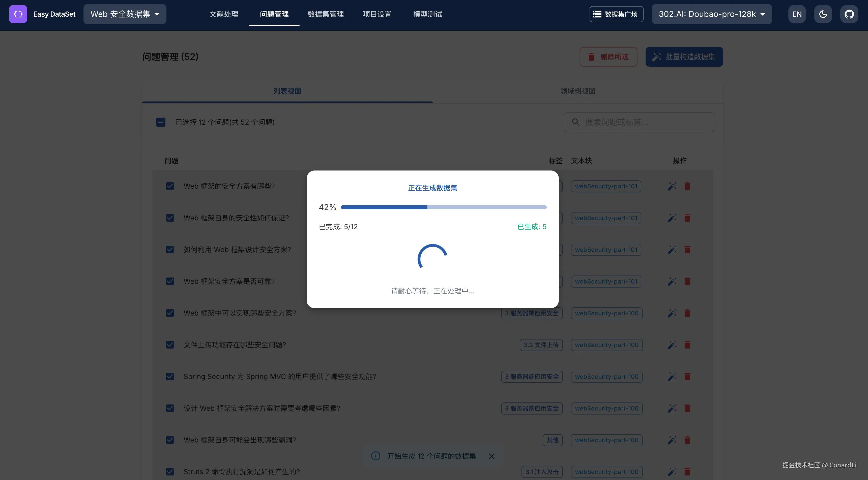The width and height of the screenshot is (868, 480).
Task: Delete the 文件上传功能 question via trash icon
Action: pyautogui.click(x=687, y=345)
